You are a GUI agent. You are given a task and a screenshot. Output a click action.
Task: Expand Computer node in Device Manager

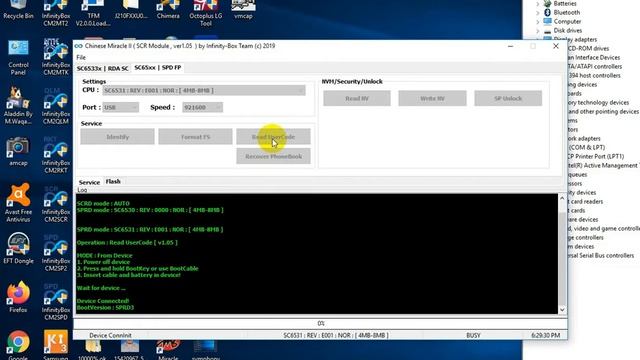point(538,22)
